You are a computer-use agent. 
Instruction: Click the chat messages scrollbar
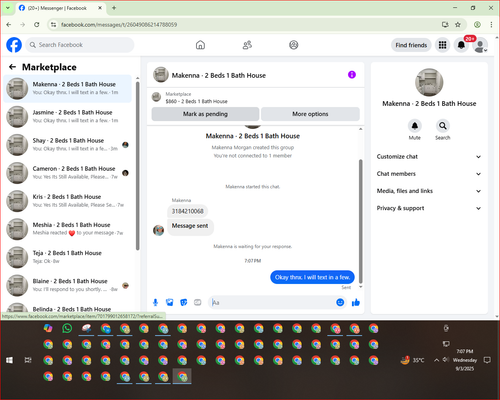click(360, 222)
